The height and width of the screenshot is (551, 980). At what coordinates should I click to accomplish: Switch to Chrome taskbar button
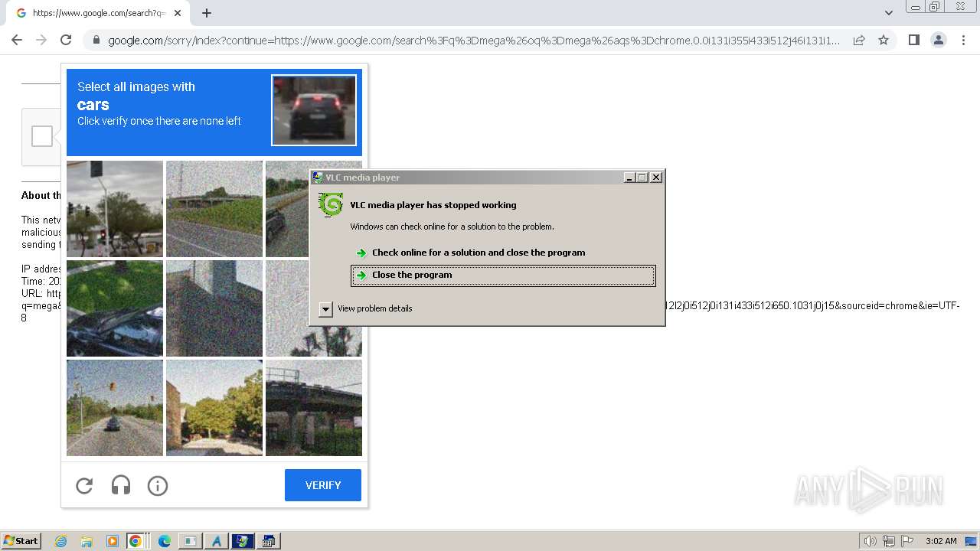coord(138,541)
